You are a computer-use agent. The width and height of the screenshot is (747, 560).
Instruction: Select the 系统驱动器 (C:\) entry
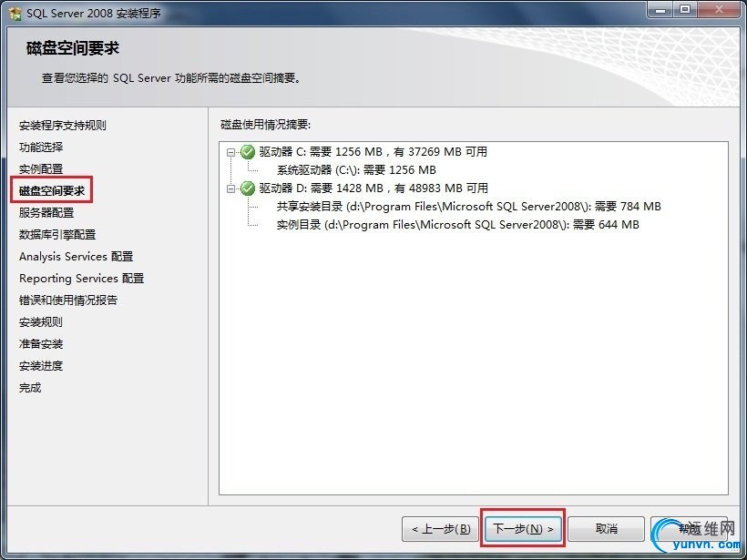356,170
